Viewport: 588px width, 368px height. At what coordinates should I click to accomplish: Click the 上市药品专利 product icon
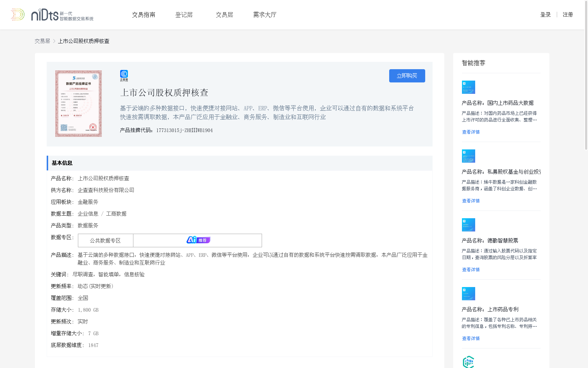[x=469, y=294]
